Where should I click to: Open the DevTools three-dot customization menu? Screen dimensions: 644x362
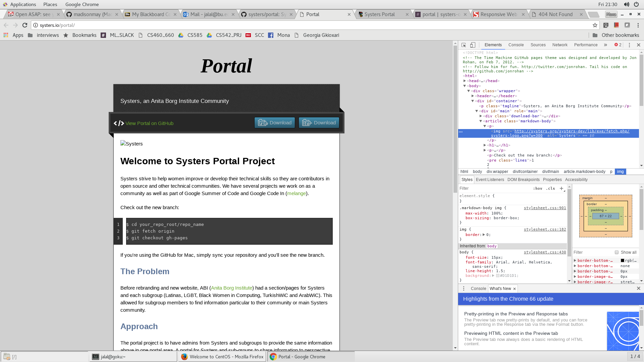pyautogui.click(x=629, y=45)
